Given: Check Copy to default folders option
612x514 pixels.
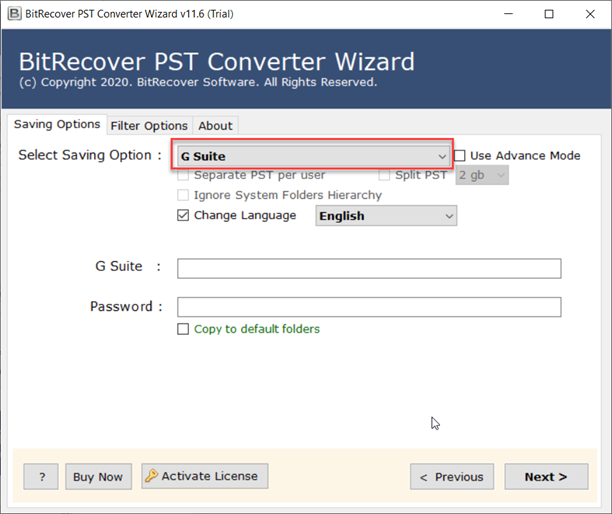Looking at the screenshot, I should pyautogui.click(x=183, y=329).
